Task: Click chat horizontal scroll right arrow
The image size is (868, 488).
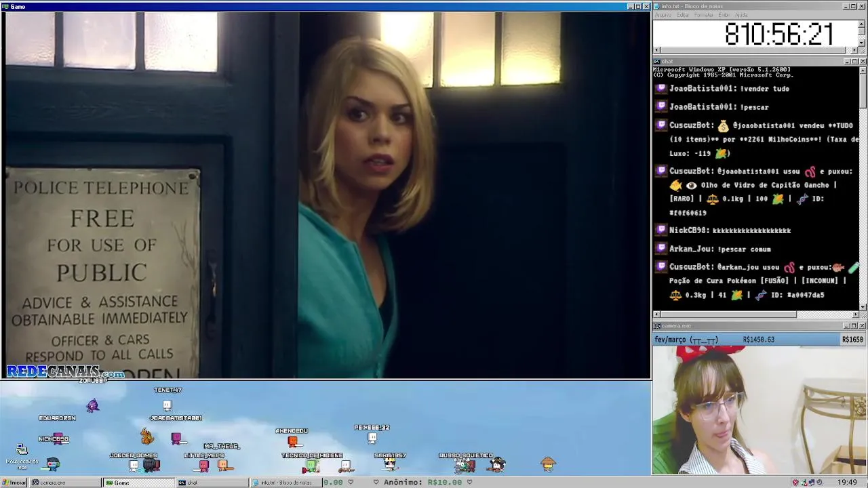Action: (x=855, y=314)
